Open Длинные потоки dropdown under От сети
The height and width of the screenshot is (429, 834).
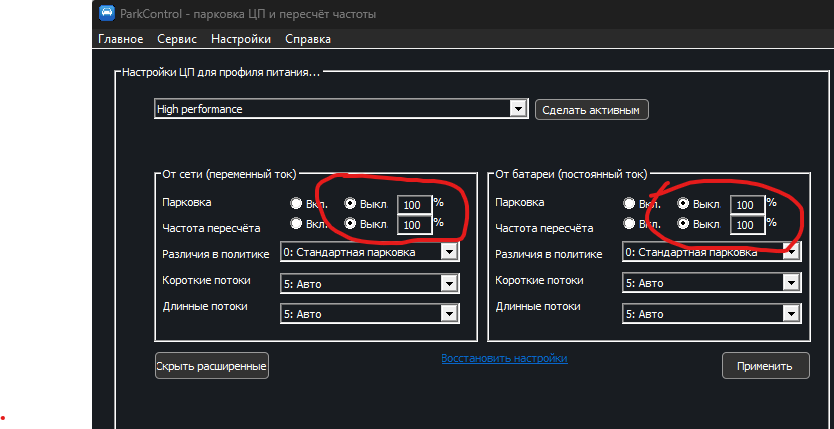(370, 314)
